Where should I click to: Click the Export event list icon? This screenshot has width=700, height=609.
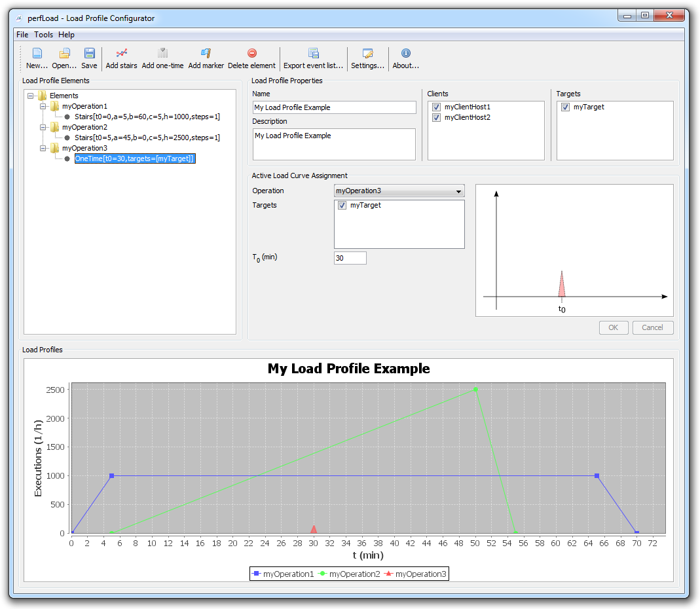pos(314,53)
